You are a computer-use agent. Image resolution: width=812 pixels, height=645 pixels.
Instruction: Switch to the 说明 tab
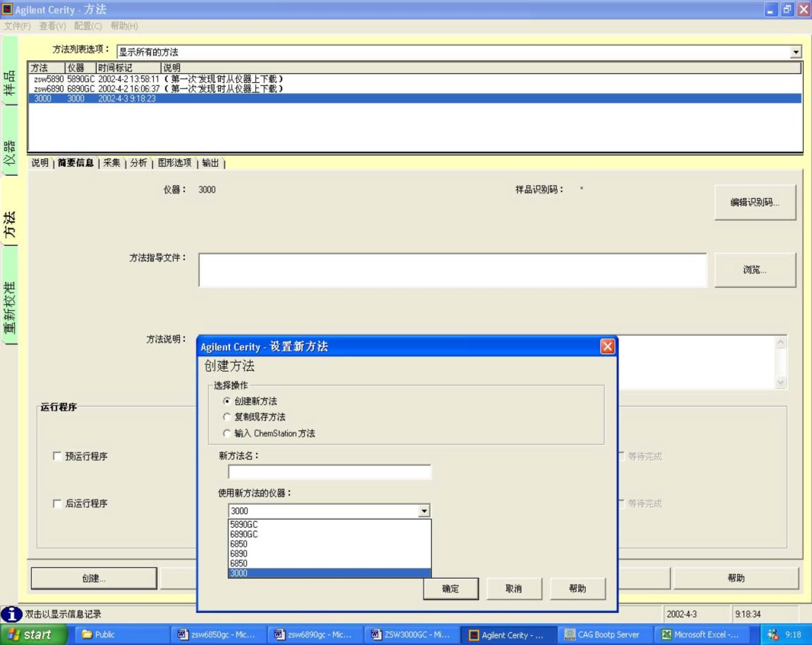[40, 163]
